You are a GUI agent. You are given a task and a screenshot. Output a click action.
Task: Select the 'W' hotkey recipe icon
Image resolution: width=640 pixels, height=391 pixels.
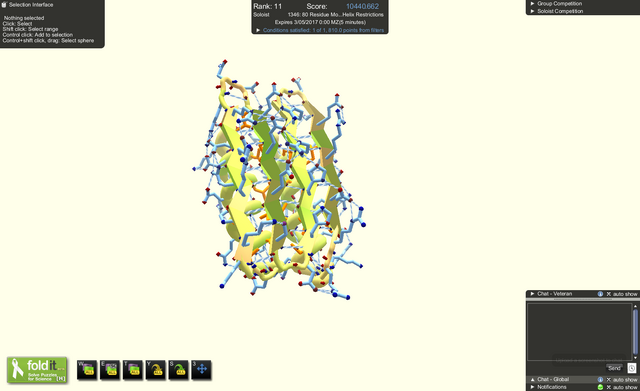click(x=87, y=370)
